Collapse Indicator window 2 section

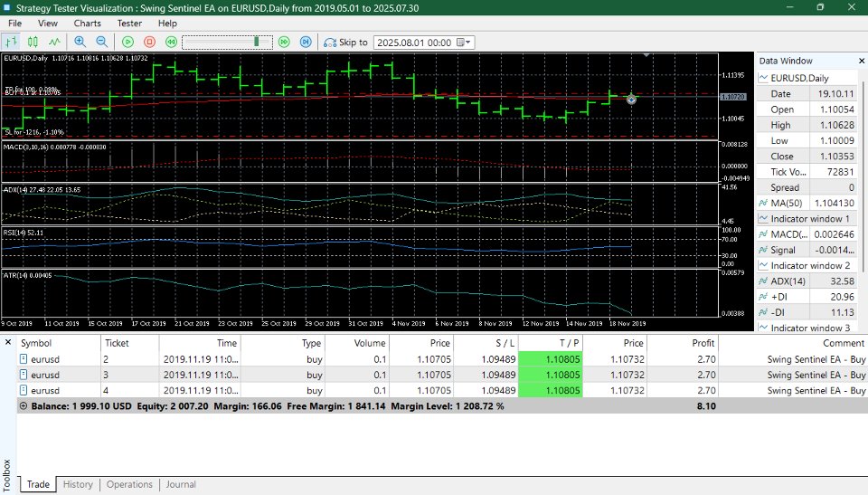coord(763,265)
